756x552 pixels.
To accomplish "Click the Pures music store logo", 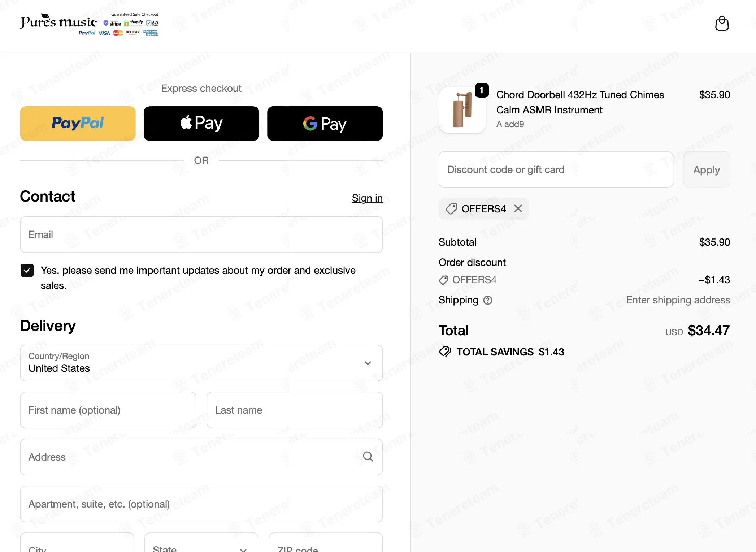I will (x=58, y=21).
